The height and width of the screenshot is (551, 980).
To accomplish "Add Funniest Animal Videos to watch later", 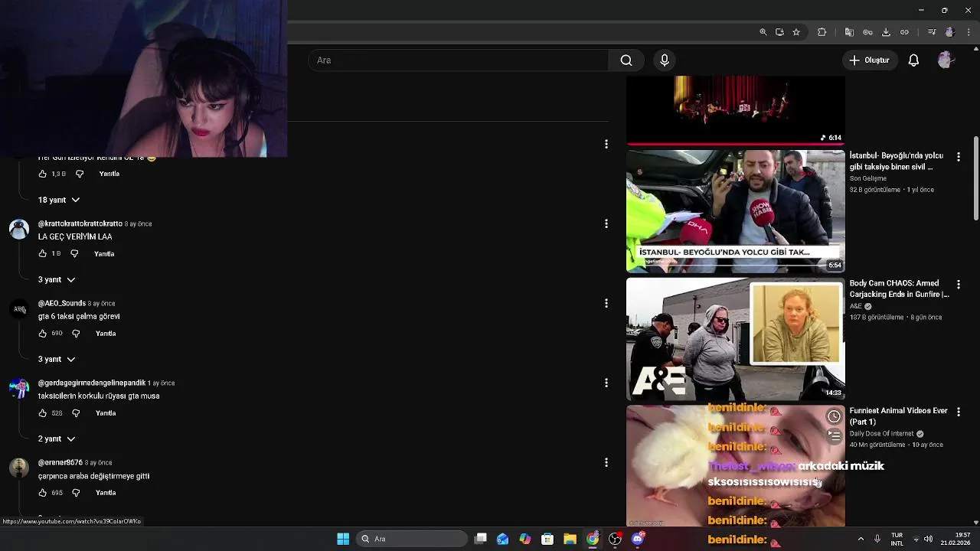I will tap(834, 417).
